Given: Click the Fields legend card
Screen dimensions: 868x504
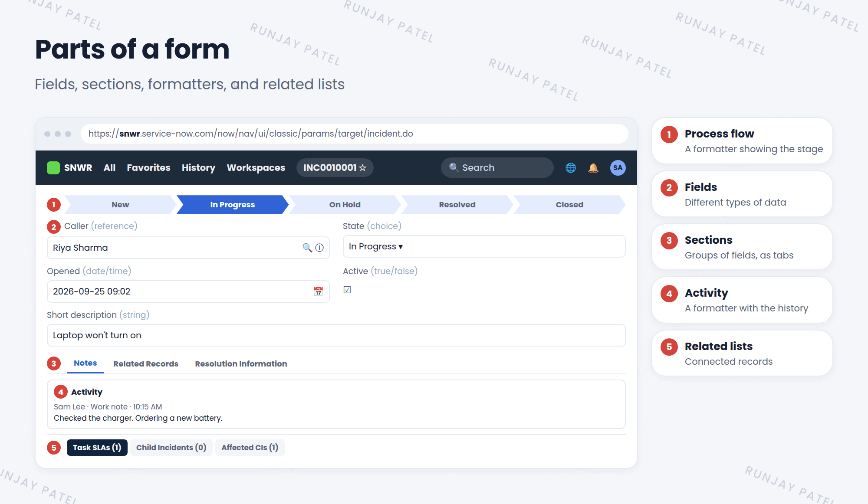Looking at the screenshot, I should (742, 194).
